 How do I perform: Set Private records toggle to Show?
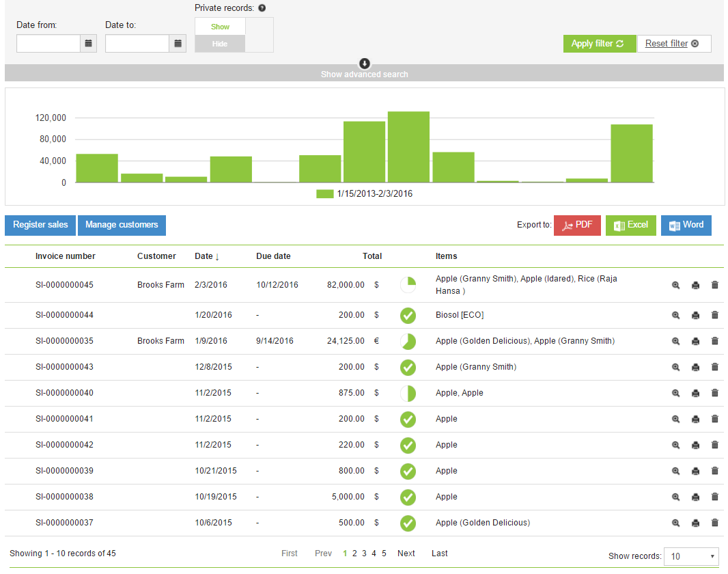(x=220, y=27)
